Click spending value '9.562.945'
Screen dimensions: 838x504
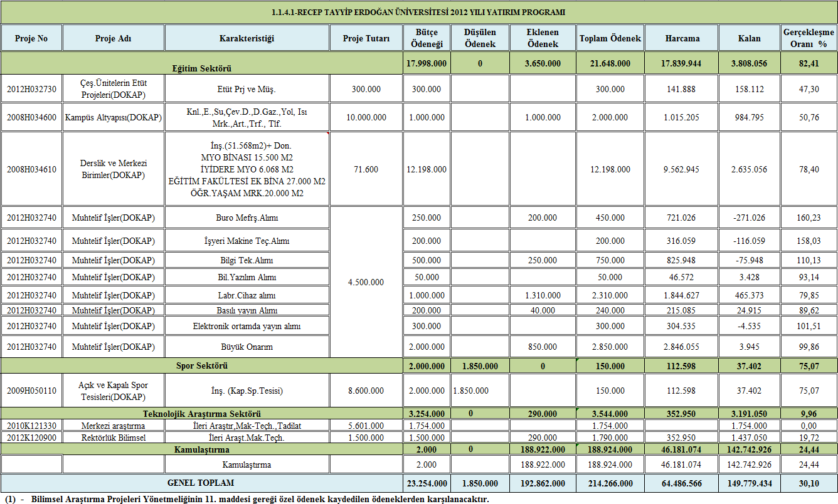tap(682, 169)
